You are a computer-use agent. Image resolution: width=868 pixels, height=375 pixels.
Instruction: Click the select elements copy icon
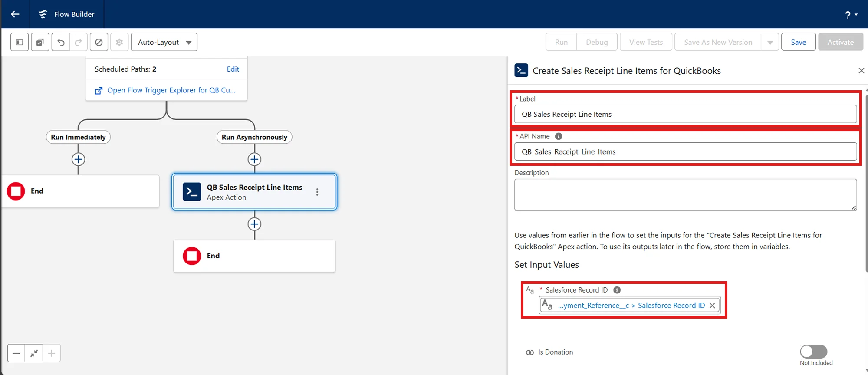pos(40,42)
